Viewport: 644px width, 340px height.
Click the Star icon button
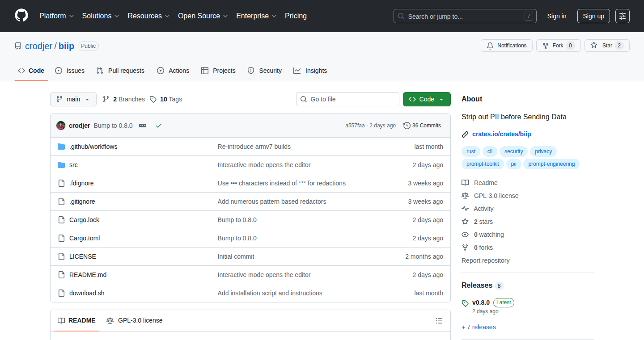click(x=607, y=46)
